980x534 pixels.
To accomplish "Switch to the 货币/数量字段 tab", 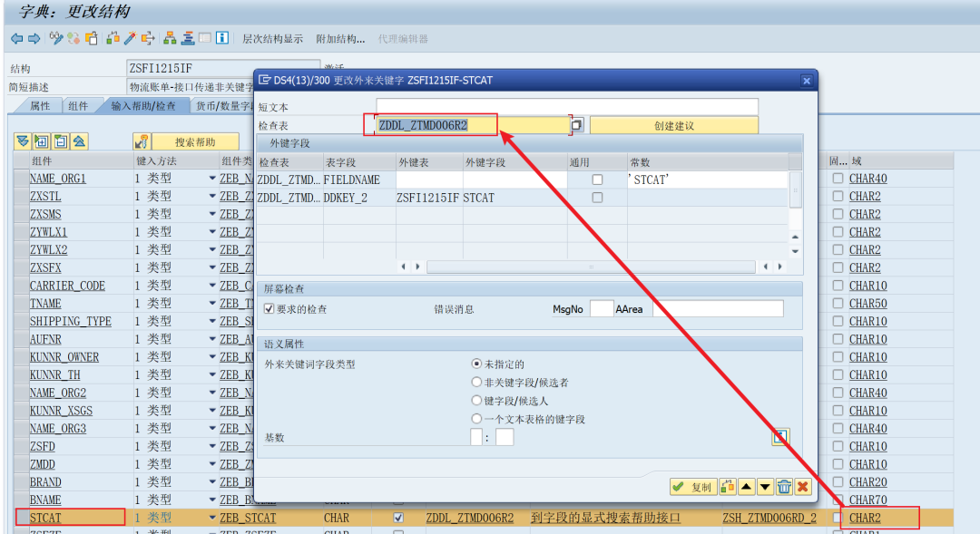I will tap(223, 105).
